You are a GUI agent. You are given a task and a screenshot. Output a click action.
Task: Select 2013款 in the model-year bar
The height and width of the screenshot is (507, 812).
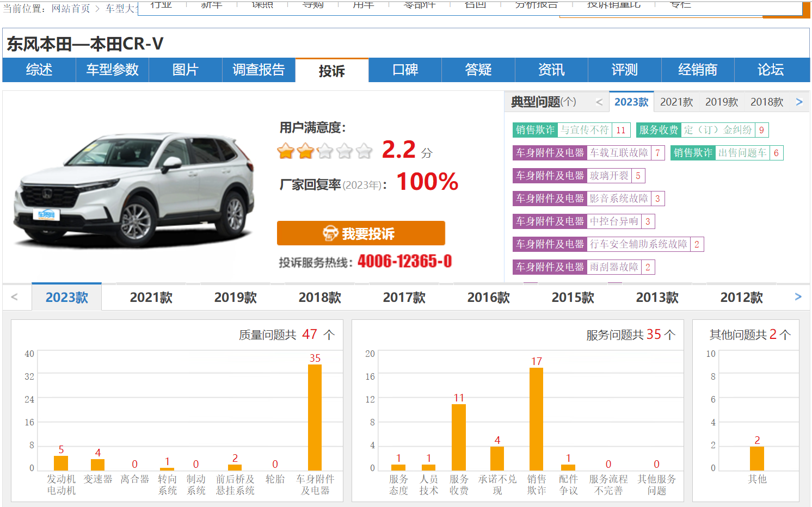coord(657,297)
